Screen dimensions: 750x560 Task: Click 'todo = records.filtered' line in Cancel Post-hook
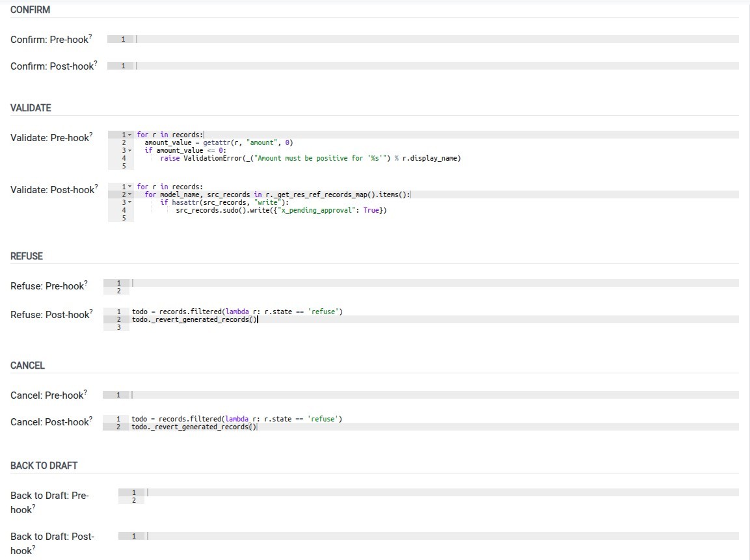[x=237, y=419]
